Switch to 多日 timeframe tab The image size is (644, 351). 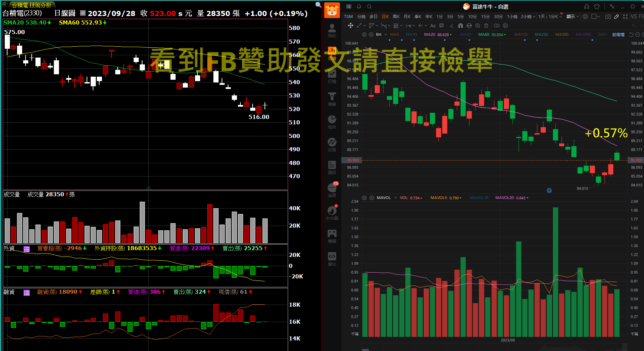tap(374, 16)
